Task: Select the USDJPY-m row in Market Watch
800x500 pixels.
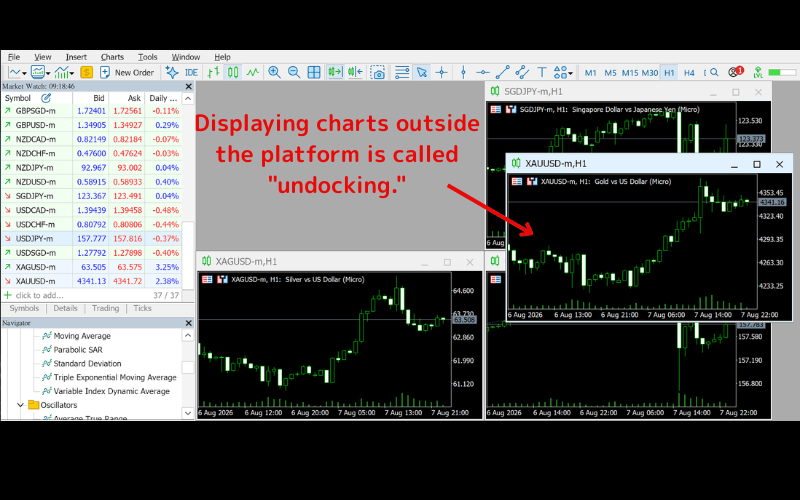Action: pos(91,238)
